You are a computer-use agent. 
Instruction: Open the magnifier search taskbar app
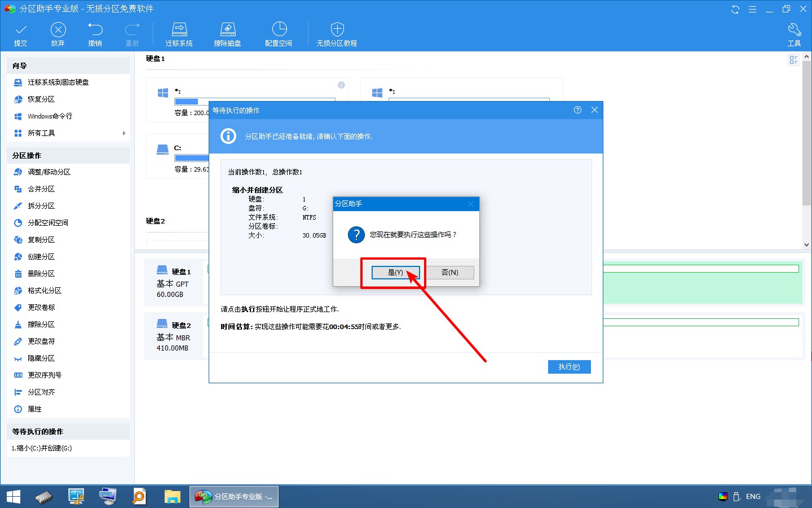[x=139, y=497]
